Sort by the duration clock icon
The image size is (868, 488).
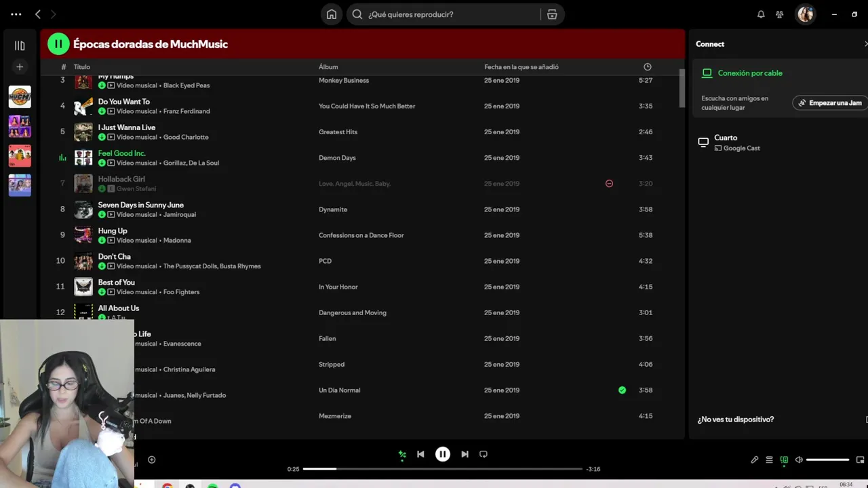(x=648, y=67)
